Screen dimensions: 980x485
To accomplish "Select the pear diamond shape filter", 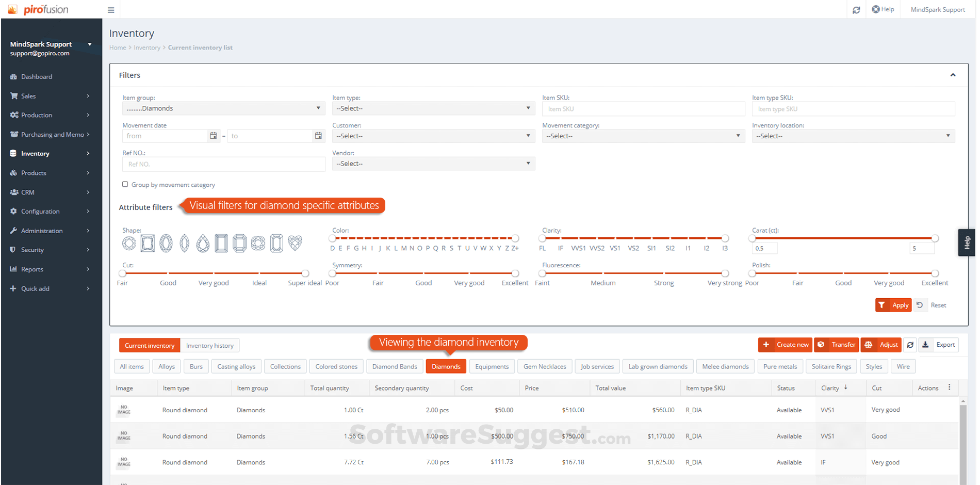I will (203, 242).
